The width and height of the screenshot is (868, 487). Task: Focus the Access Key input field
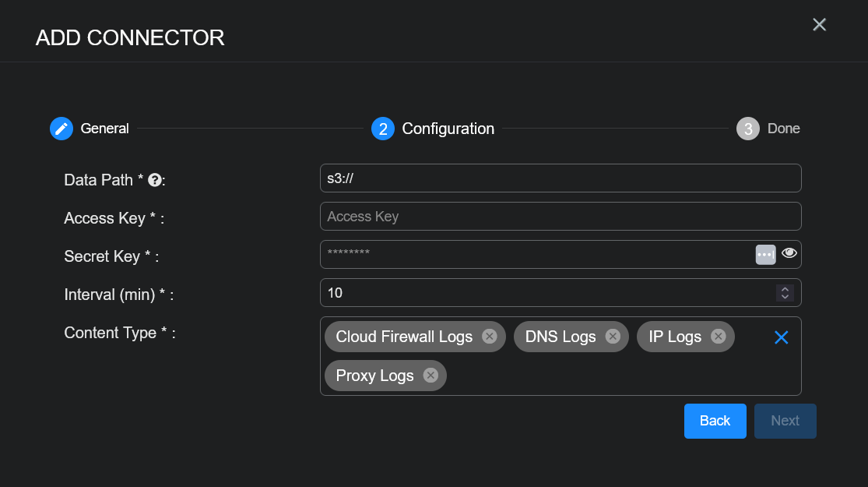[561, 217]
